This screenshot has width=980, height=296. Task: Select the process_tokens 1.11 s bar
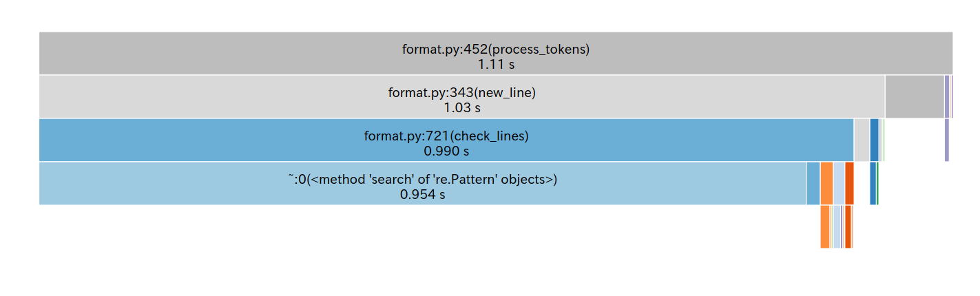(x=496, y=53)
